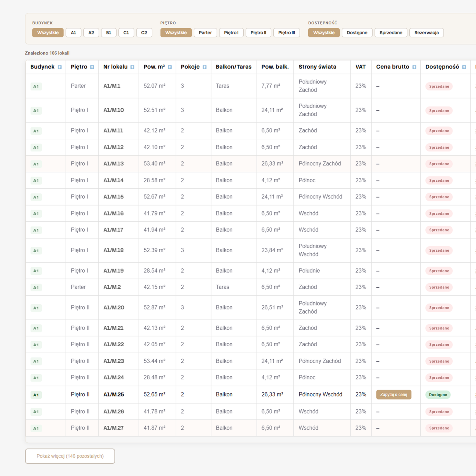Select the B1 building filter
The height and width of the screenshot is (476, 476).
[109, 33]
